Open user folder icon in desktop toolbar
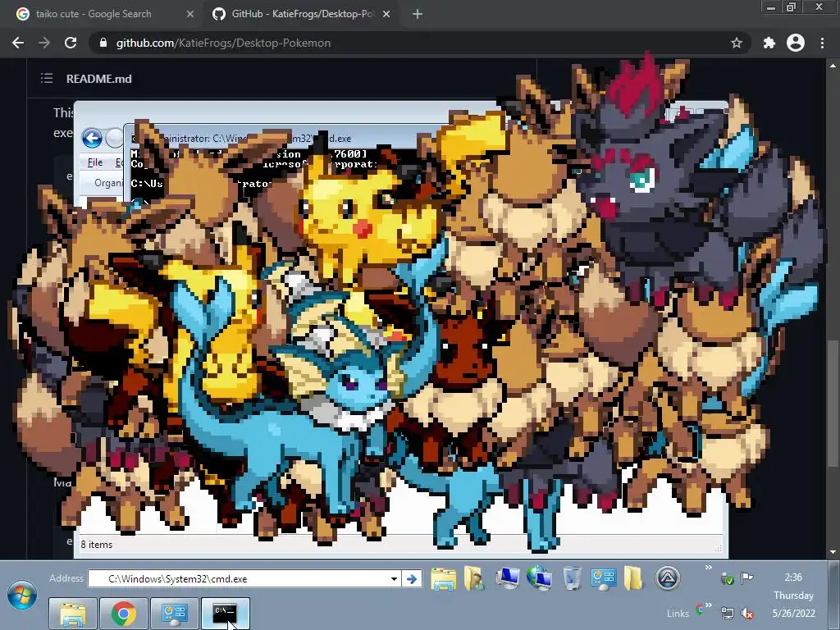 coord(474,579)
